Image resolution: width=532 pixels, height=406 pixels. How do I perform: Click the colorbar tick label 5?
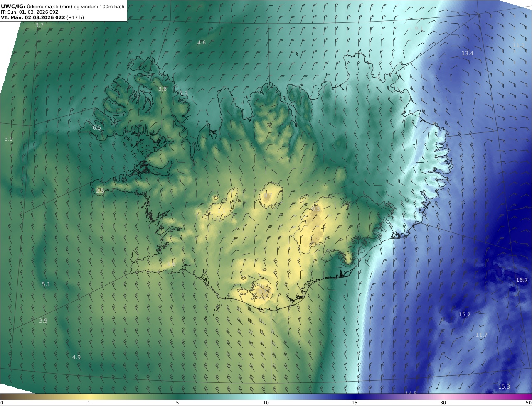click(177, 403)
